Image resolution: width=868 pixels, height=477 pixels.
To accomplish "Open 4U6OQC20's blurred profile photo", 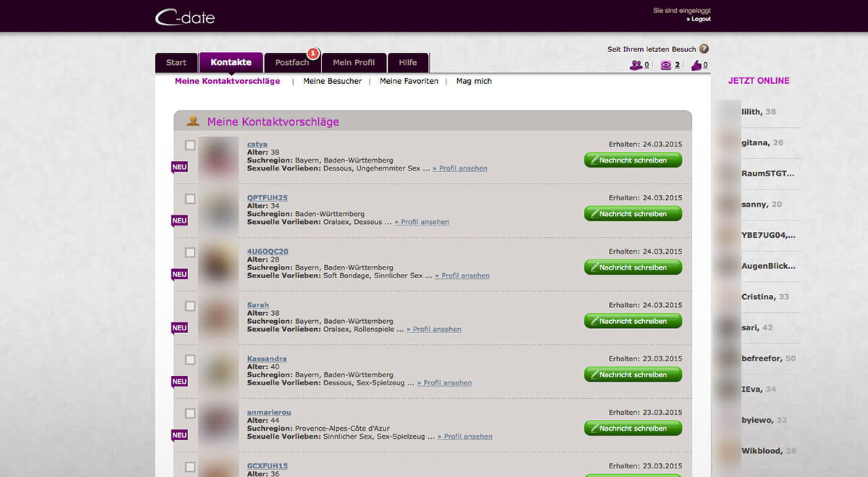I will click(219, 265).
